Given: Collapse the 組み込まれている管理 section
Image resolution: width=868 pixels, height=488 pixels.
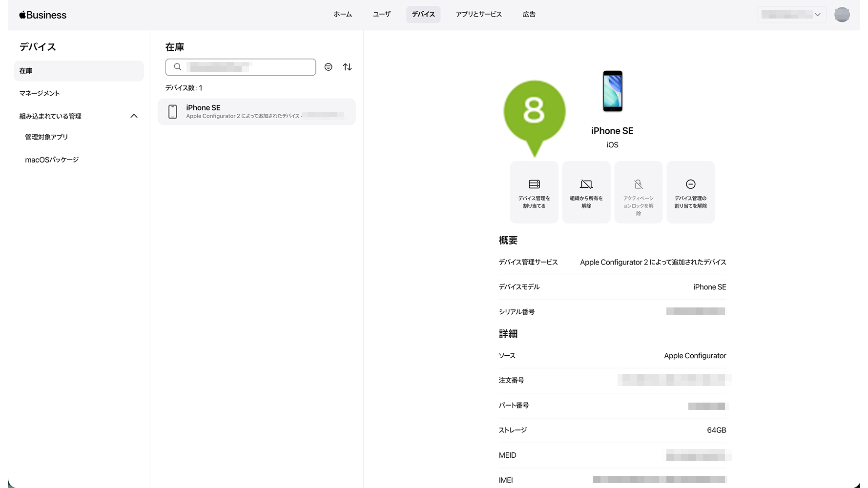Looking at the screenshot, I should click(x=134, y=116).
